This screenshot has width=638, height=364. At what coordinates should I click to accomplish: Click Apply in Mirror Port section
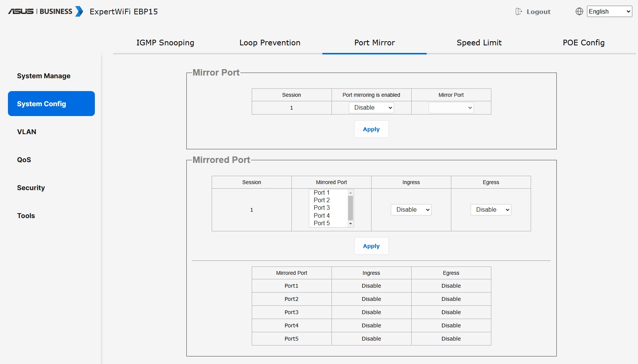371,129
